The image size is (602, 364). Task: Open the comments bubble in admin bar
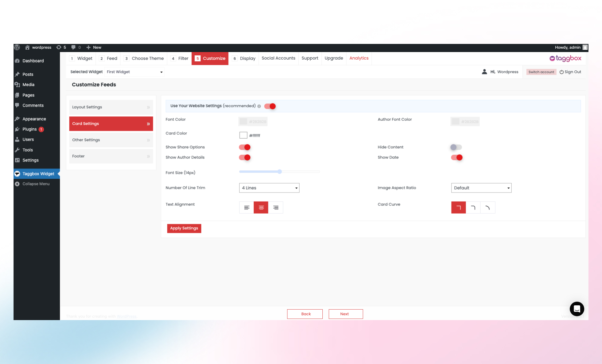coord(73,48)
